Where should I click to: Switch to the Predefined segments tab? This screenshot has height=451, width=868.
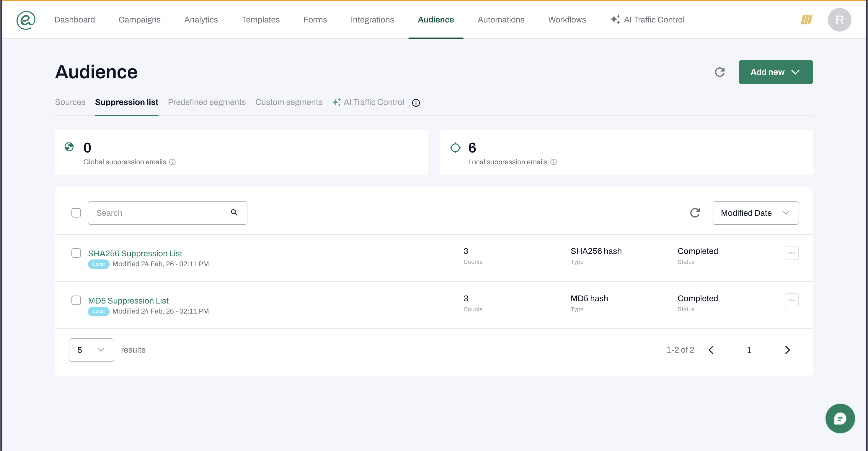pos(207,102)
